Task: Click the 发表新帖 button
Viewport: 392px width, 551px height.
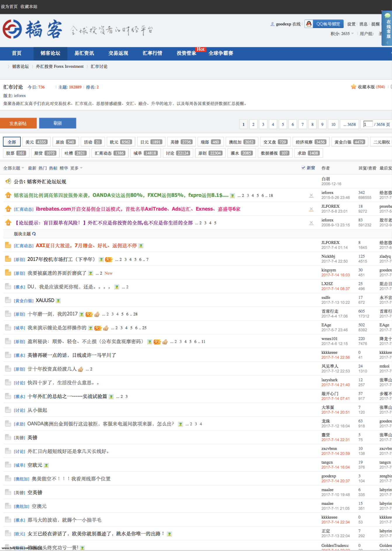Action: pyautogui.click(x=18, y=123)
